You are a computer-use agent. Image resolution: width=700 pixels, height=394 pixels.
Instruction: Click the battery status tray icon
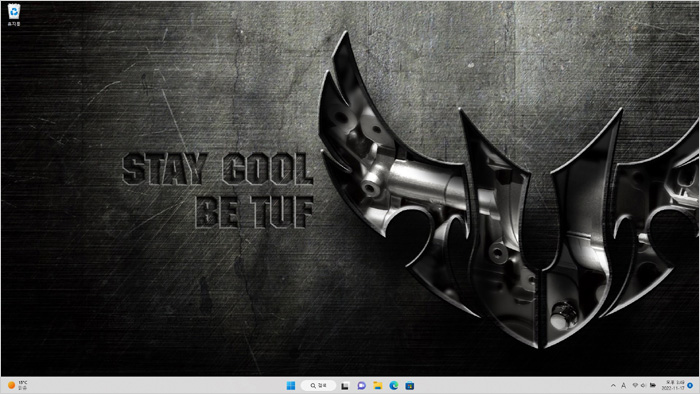[653, 386]
